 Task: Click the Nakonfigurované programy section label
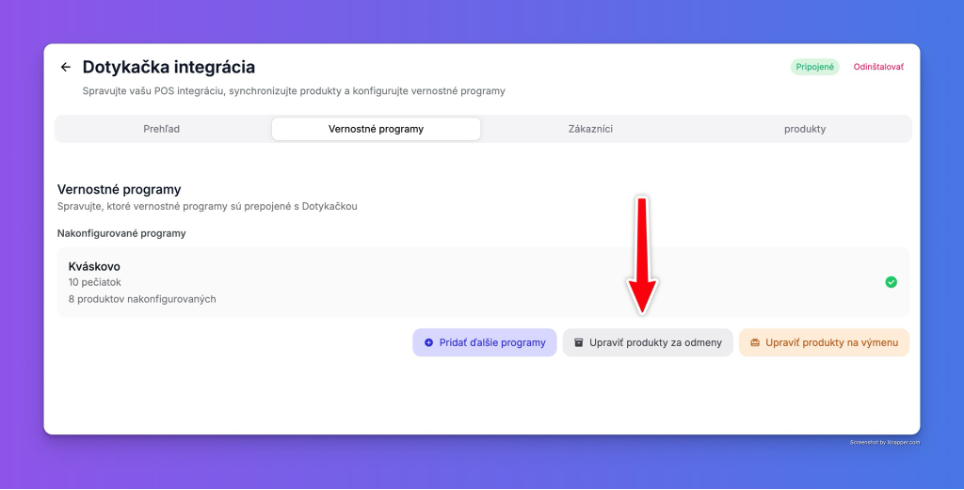point(121,234)
